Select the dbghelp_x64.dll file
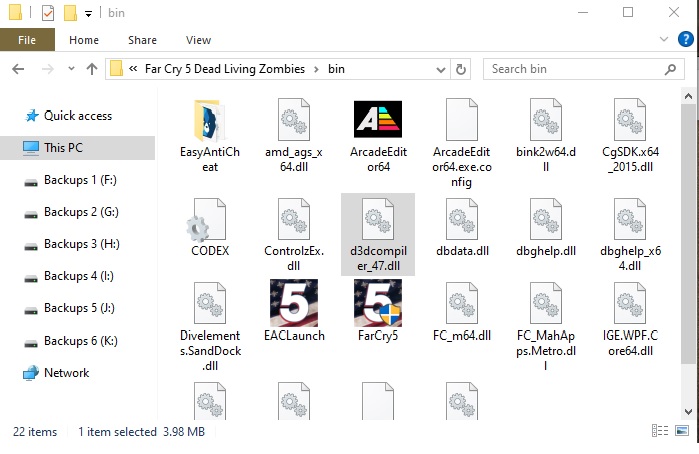The image size is (699, 454). 630,235
